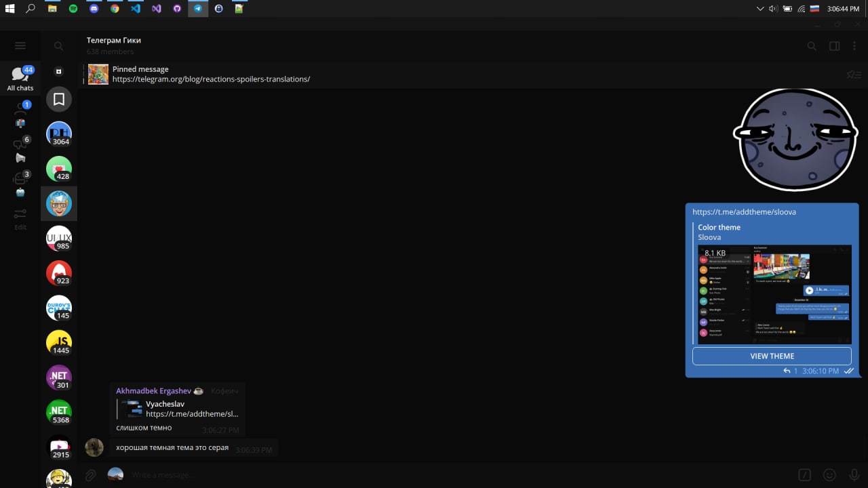Image resolution: width=868 pixels, height=488 pixels.
Task: Select the folder with 1 unread badge
Action: [x=20, y=114]
